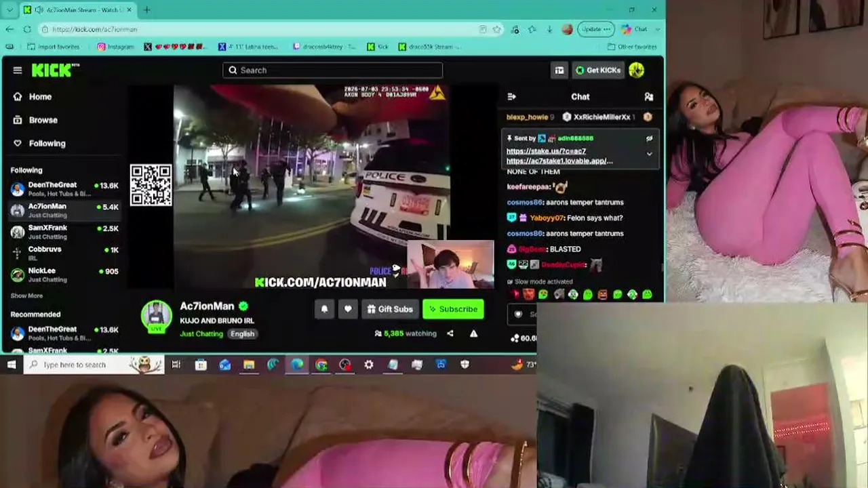Open pinned stake.us link

(x=546, y=151)
